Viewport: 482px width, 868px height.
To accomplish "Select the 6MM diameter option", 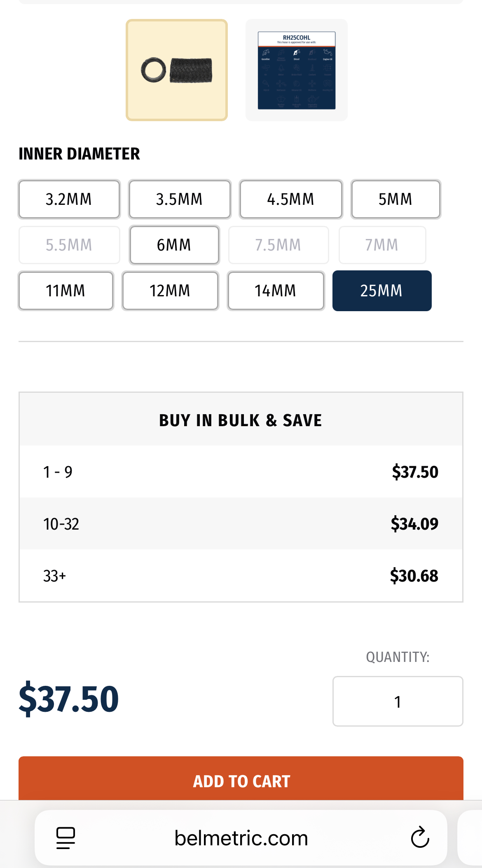I will tap(174, 245).
